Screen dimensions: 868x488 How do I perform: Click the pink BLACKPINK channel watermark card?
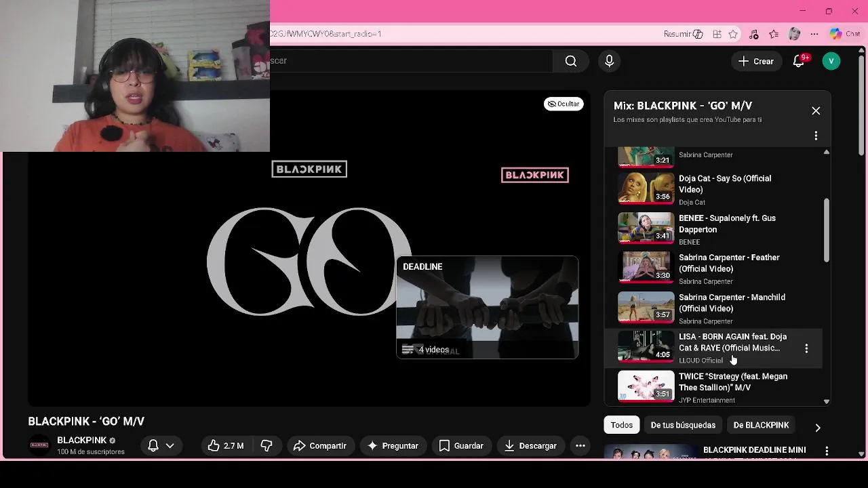point(535,175)
